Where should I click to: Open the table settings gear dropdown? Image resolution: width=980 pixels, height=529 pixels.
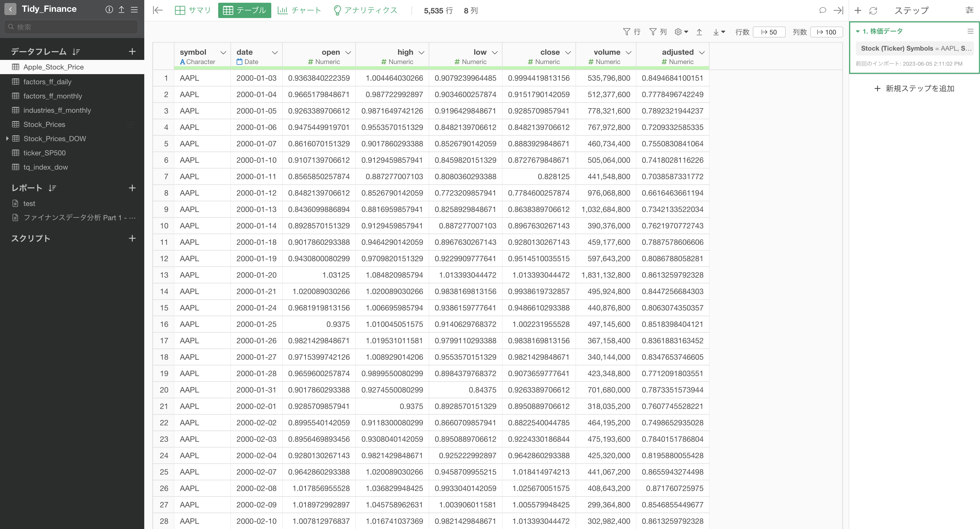(681, 32)
